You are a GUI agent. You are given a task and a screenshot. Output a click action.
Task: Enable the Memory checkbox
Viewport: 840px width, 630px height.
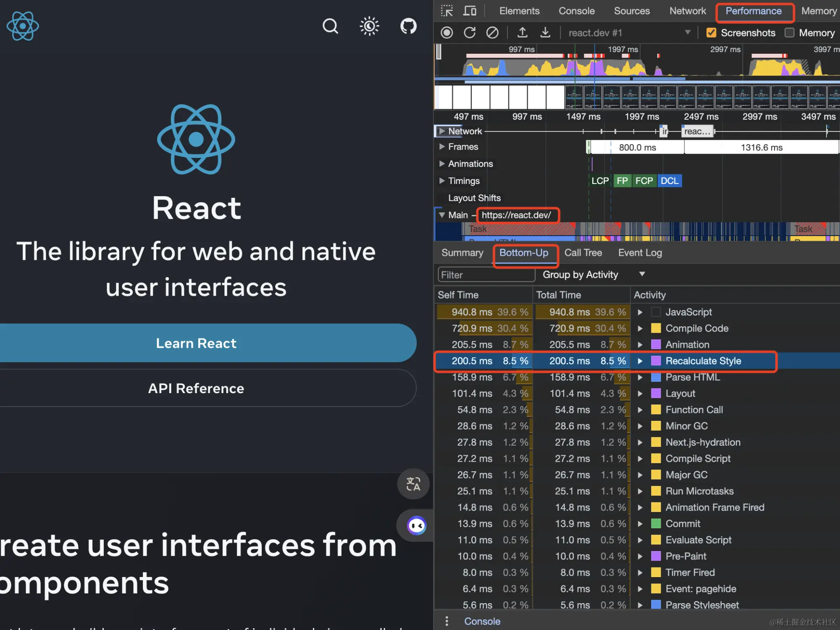tap(790, 33)
